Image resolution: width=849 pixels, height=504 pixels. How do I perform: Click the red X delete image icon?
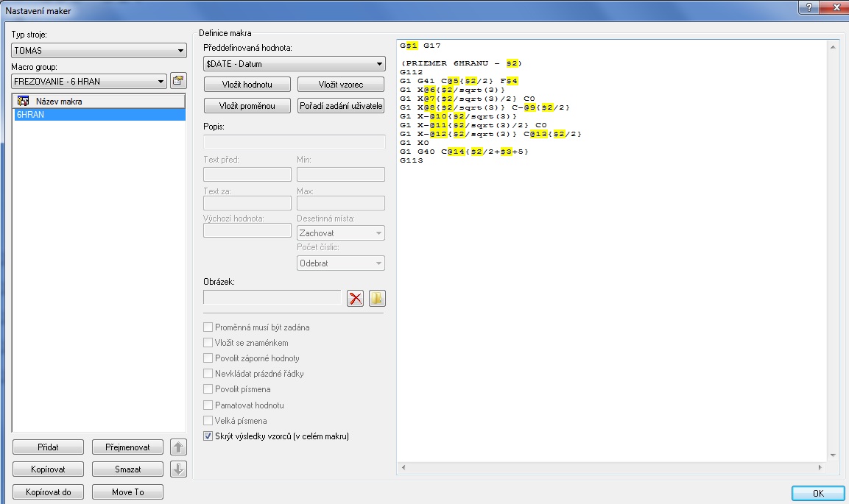click(356, 298)
